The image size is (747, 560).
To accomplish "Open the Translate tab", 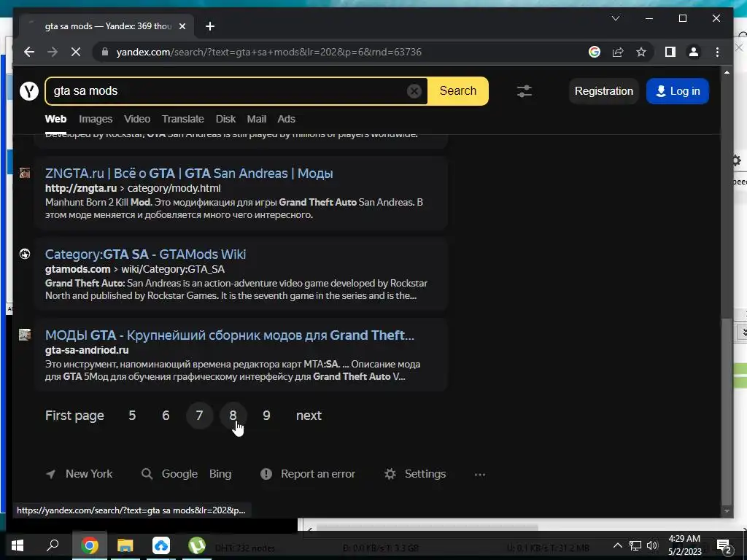I will pyautogui.click(x=183, y=119).
